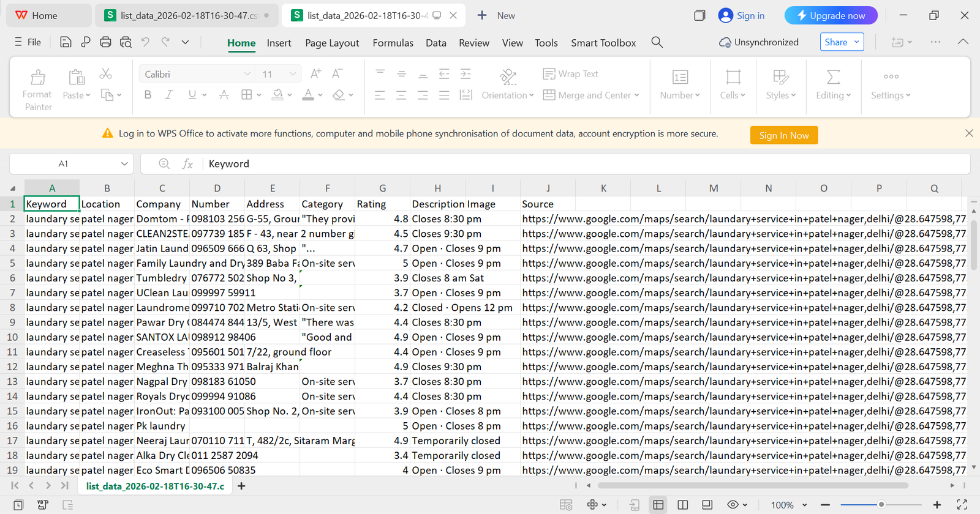Add a new sheet with plus icon

coord(241,486)
